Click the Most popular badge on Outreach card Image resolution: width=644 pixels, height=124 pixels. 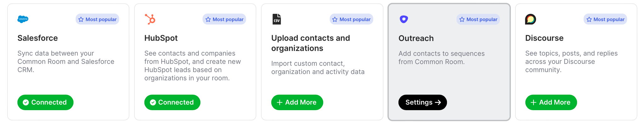478,19
